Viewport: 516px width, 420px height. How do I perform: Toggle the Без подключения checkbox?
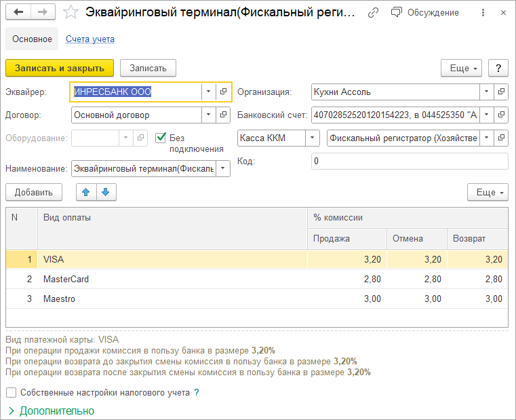[x=161, y=138]
